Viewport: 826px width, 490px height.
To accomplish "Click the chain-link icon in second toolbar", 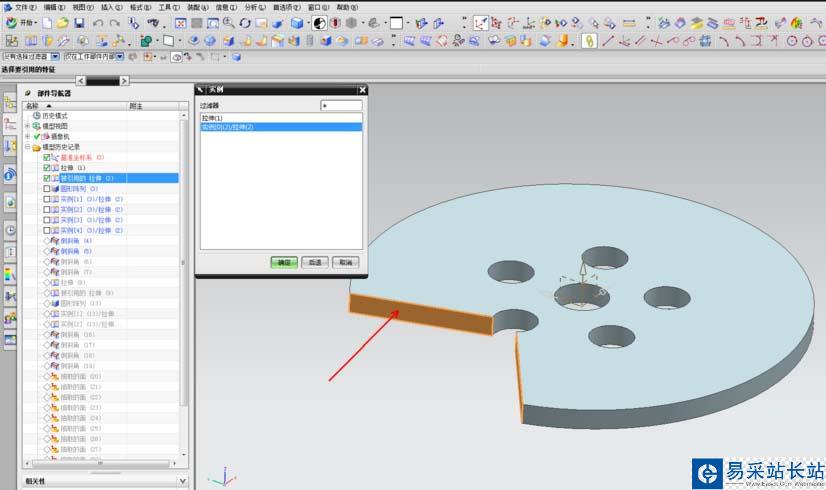I will coord(589,41).
